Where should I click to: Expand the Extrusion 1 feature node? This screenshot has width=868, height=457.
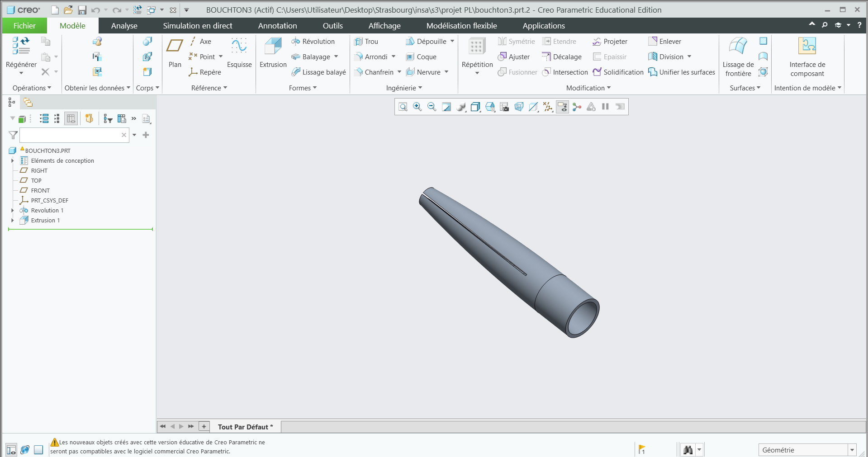(13, 221)
